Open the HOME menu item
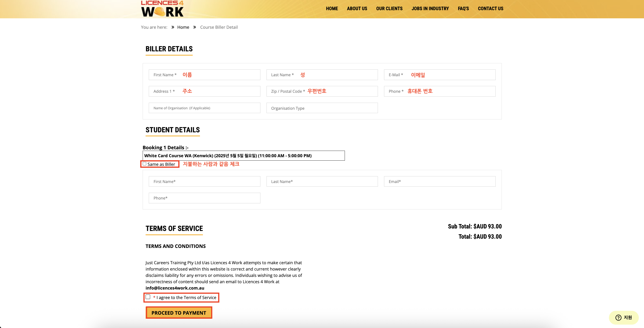 tap(332, 9)
